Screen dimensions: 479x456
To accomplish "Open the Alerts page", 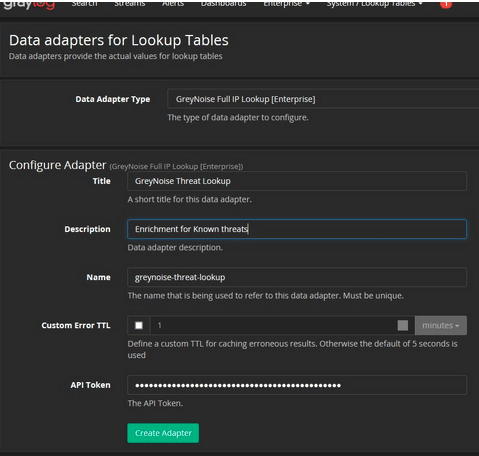I will point(173,3).
